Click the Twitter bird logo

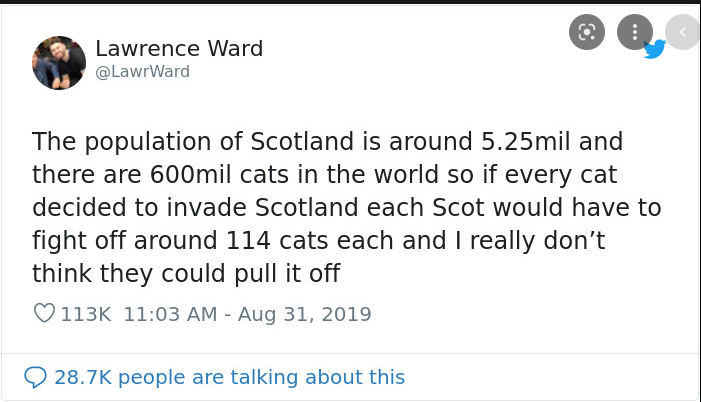(655, 49)
